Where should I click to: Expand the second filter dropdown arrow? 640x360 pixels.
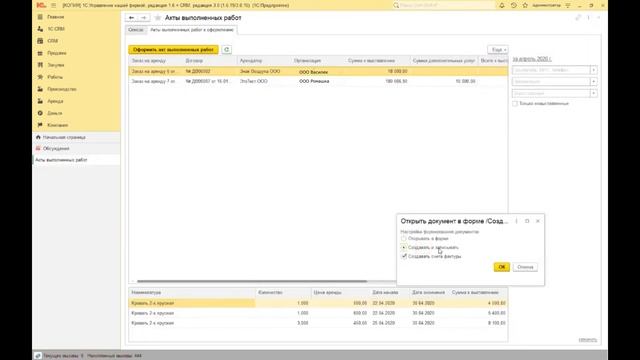pos(593,82)
